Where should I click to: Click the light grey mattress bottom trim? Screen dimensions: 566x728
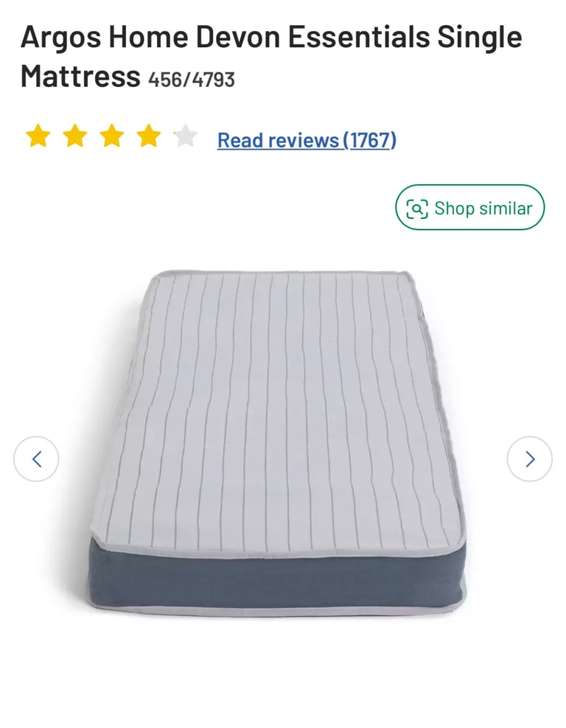coord(276,609)
